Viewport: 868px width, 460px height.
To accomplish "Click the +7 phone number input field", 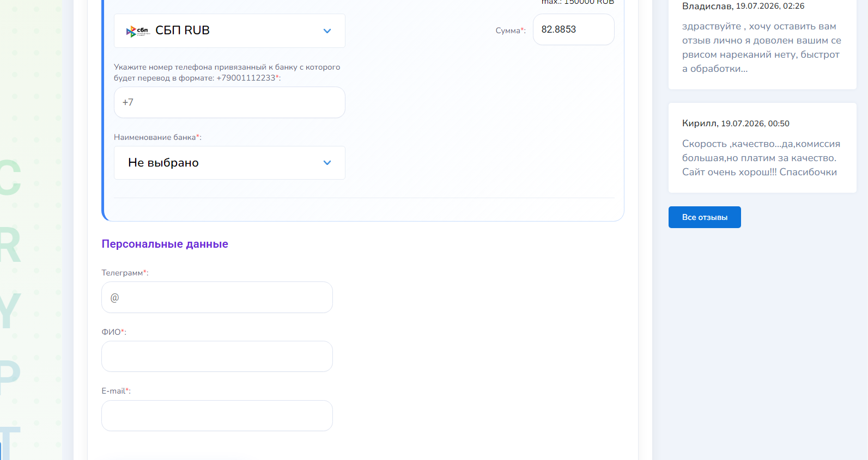I will (x=229, y=102).
